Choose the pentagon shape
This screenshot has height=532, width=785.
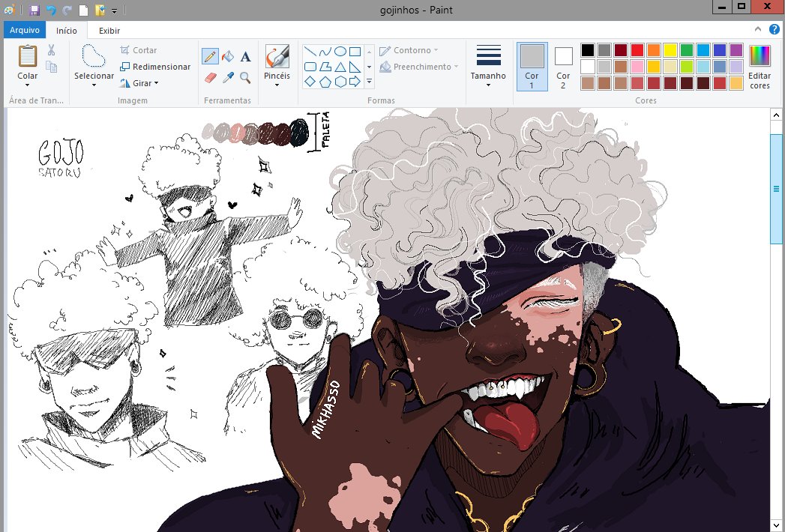click(x=325, y=82)
